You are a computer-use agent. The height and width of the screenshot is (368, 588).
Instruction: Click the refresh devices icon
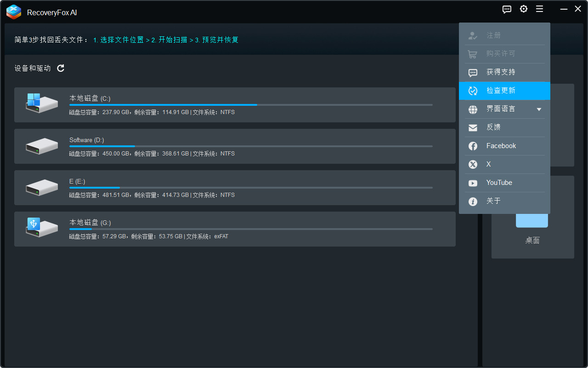point(61,68)
